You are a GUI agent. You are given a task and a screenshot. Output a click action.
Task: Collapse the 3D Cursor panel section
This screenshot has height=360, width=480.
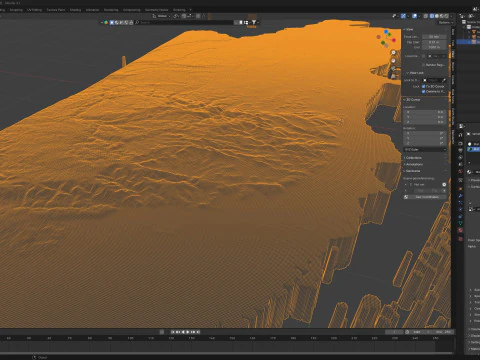click(x=412, y=100)
